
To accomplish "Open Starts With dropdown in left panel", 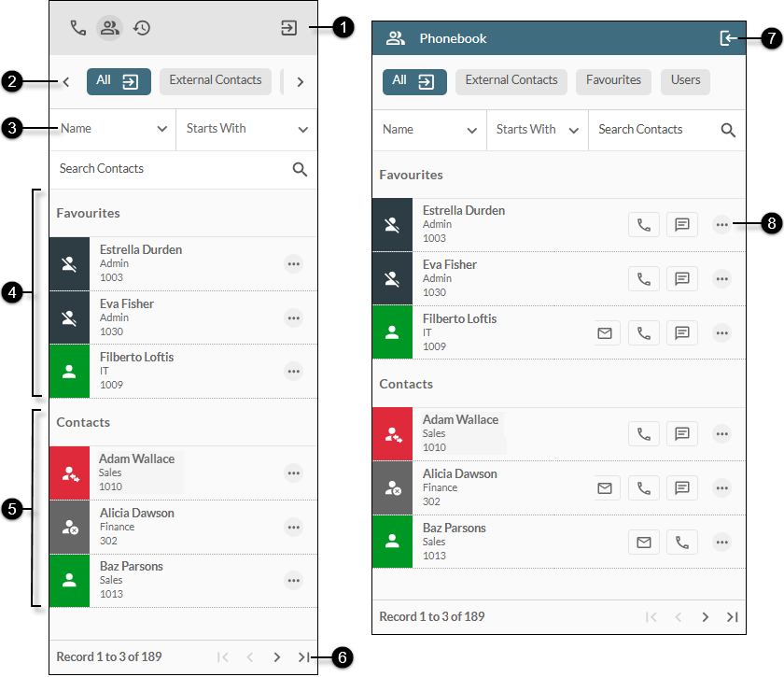I will [x=246, y=129].
